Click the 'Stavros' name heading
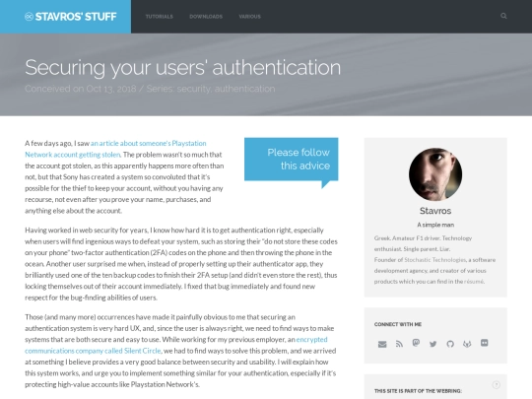Screen dimensions: 532x399 point(435,211)
